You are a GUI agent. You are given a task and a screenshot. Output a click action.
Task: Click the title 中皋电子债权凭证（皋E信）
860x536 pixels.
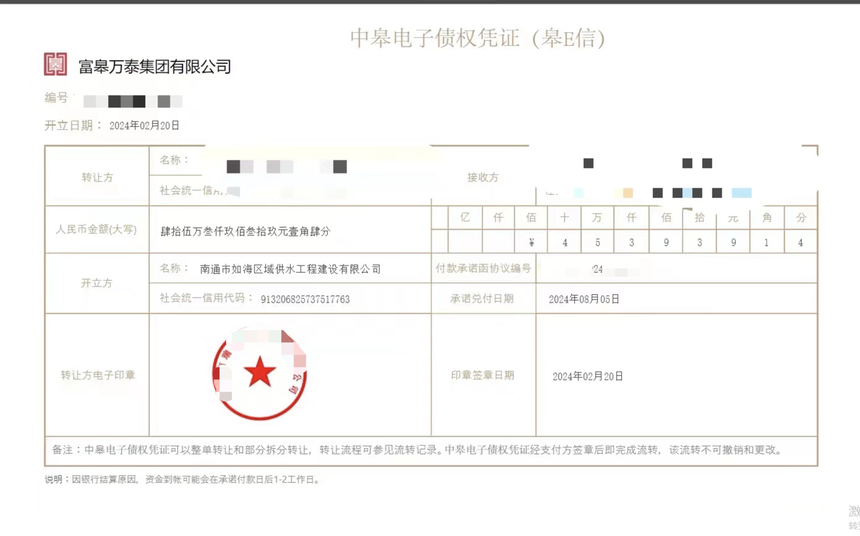[477, 38]
